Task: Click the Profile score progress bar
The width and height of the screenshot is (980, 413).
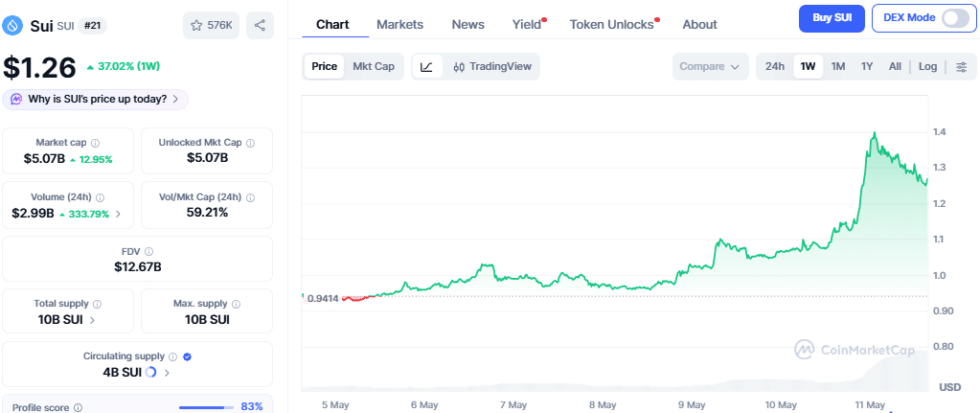Action: [206, 407]
